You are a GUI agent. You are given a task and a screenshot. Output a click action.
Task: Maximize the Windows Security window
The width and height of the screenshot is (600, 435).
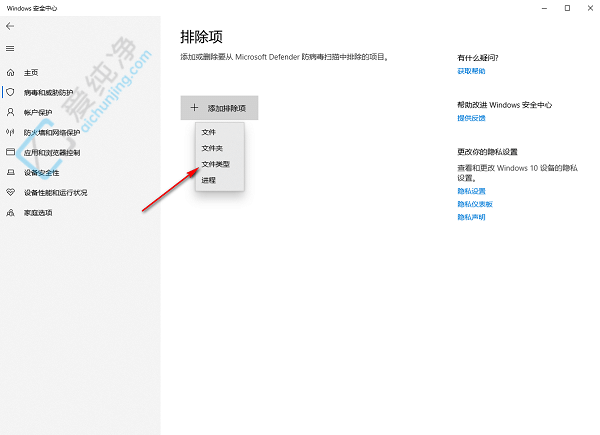[x=567, y=8]
